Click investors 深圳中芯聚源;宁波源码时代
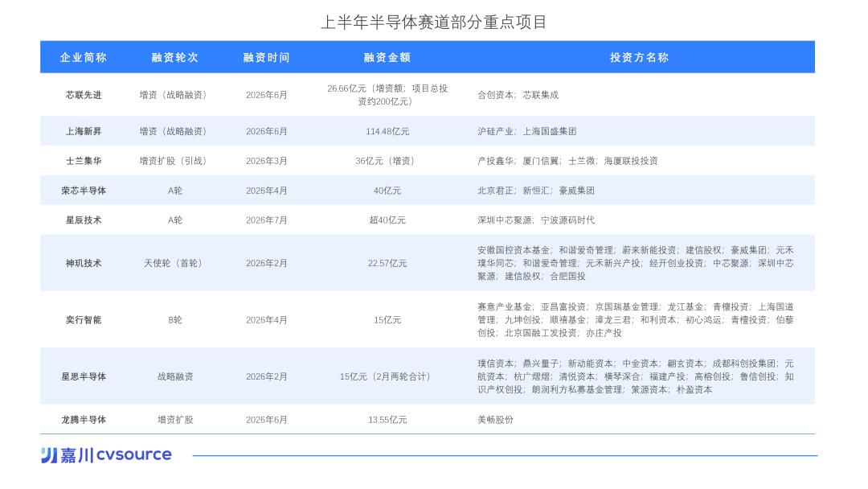Viewport: 868px width, 489px height. coord(536,220)
